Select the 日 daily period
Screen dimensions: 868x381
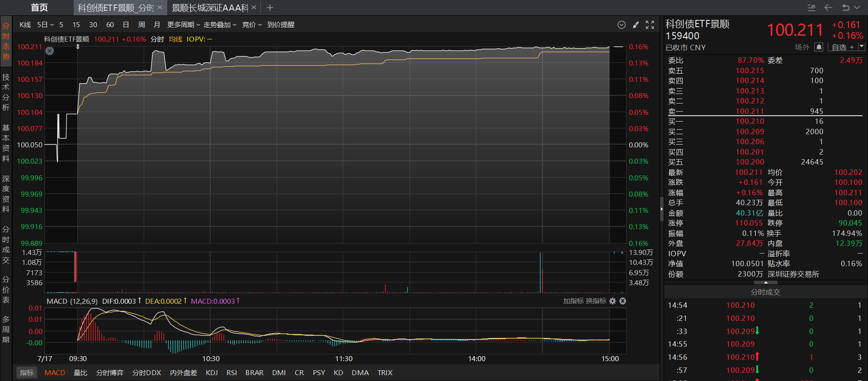coord(126,25)
